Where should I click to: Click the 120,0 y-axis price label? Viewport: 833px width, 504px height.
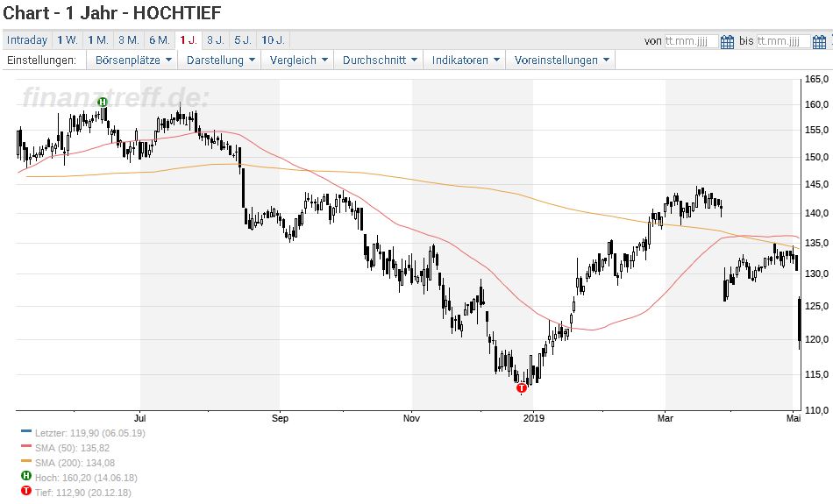pyautogui.click(x=816, y=339)
